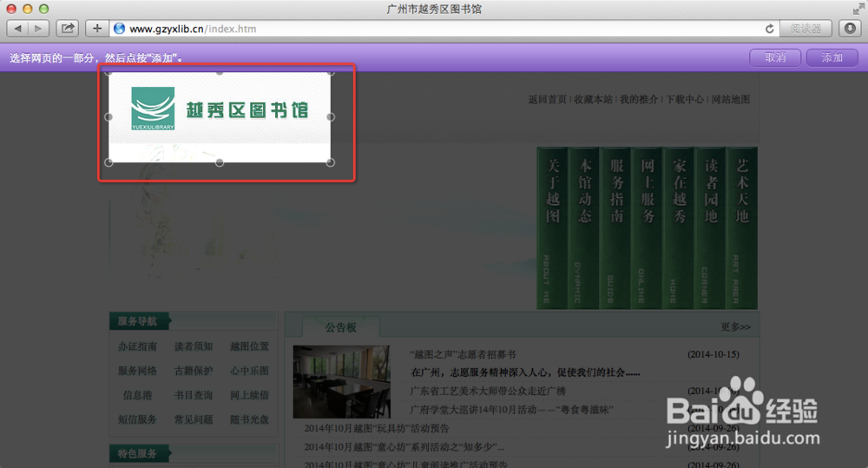This screenshot has height=468, width=868.
Task: Click the top-left selection handle
Action: 108,71
